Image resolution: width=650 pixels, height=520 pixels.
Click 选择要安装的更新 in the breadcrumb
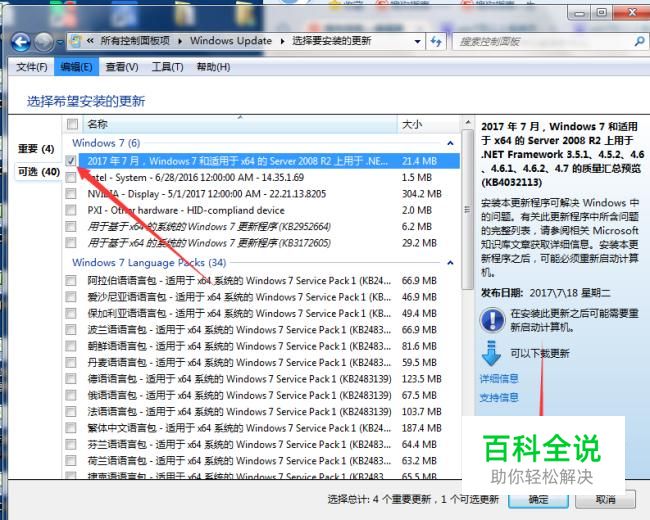click(332, 41)
